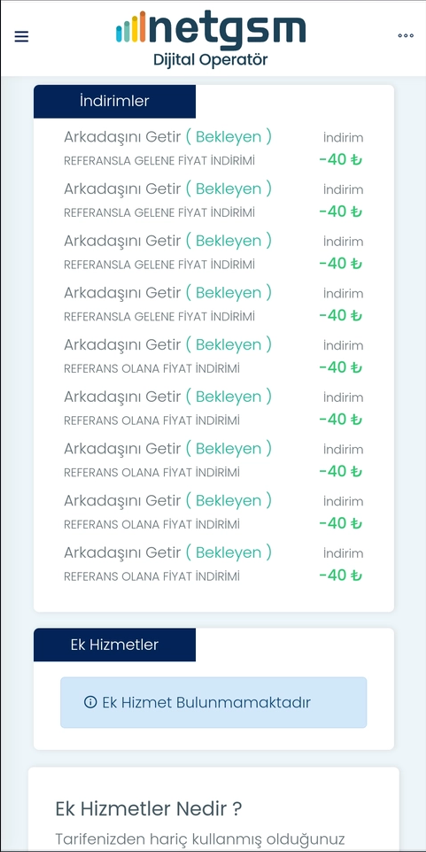Select the Ek Hizmetler section tab
Image resolution: width=426 pixels, height=852 pixels.
pyautogui.click(x=115, y=644)
